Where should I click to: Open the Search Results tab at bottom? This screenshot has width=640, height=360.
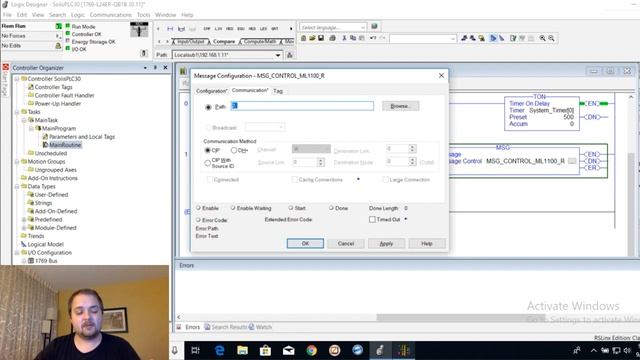[x=225, y=327]
